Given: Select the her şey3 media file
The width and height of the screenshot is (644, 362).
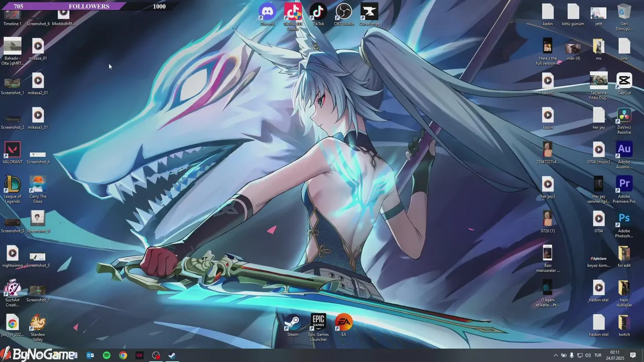Looking at the screenshot, I should (548, 188).
